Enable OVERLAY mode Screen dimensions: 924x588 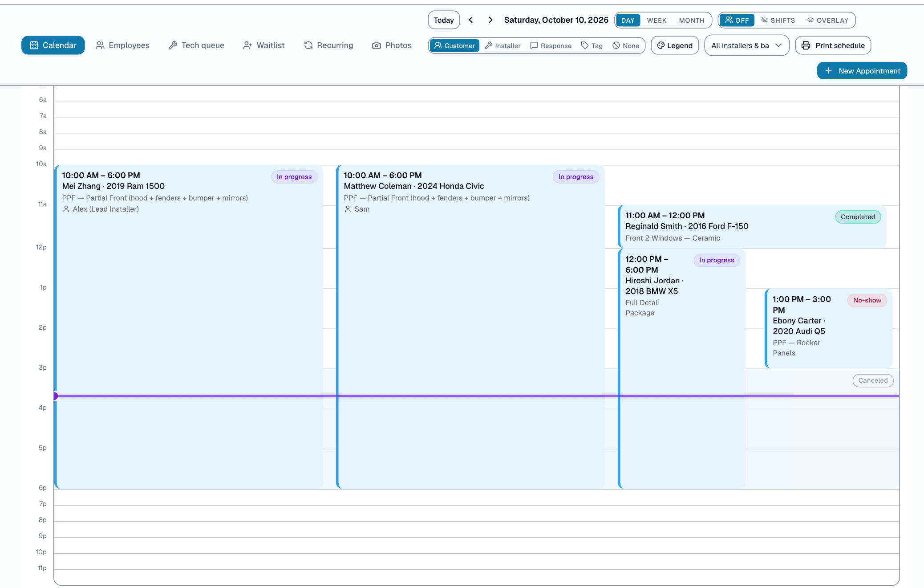tap(828, 20)
